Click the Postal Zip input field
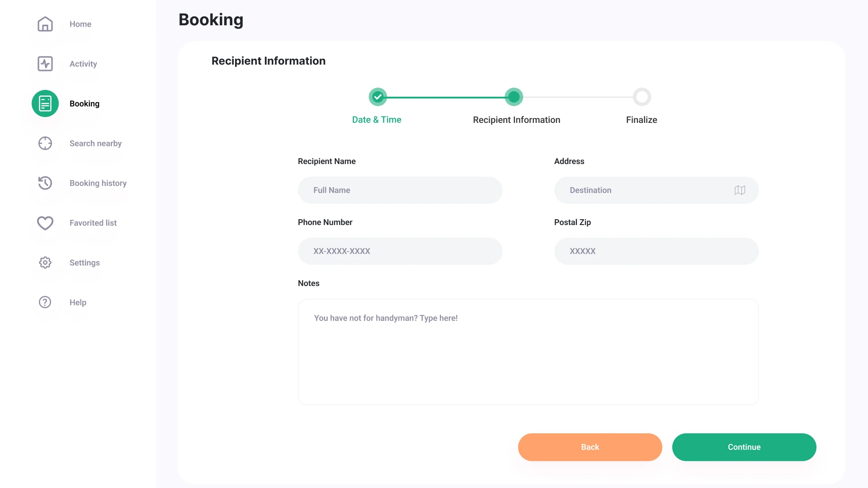The height and width of the screenshot is (488, 868). pyautogui.click(x=656, y=251)
